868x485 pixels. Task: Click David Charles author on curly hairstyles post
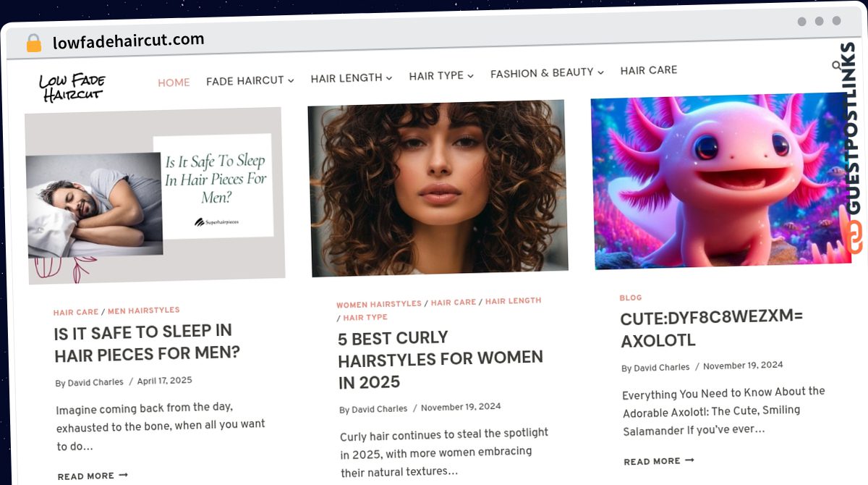pos(380,409)
